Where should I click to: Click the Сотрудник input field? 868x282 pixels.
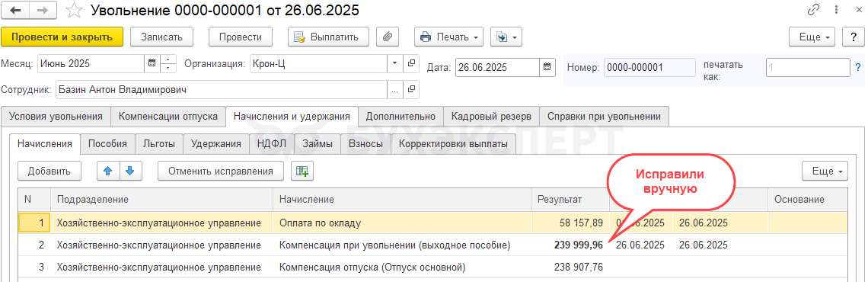coord(221,89)
